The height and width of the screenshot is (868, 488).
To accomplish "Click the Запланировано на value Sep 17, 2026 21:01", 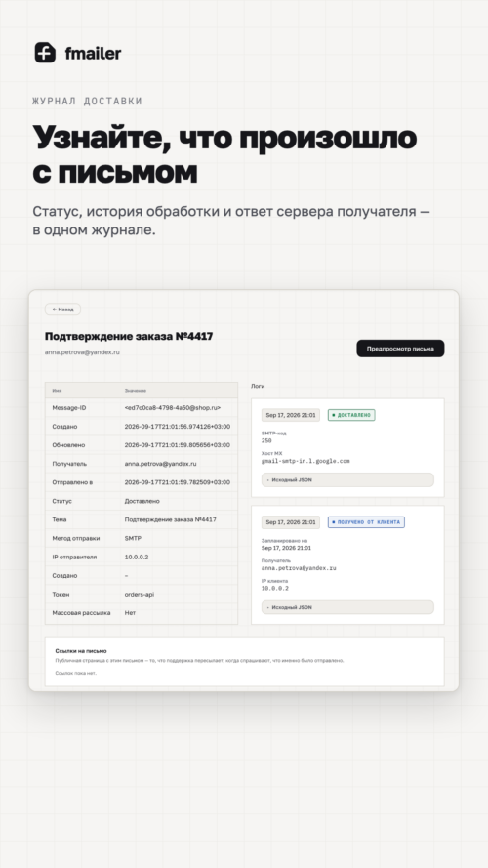I will pyautogui.click(x=287, y=548).
